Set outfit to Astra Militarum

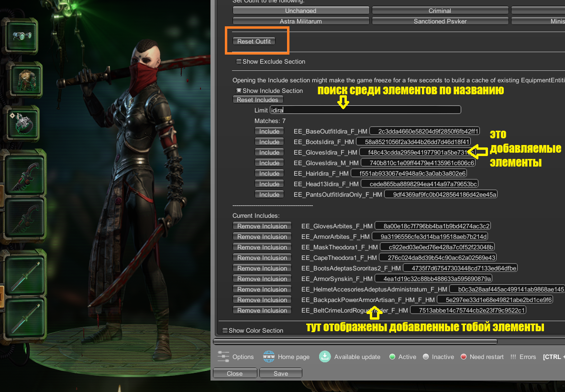tap(301, 21)
